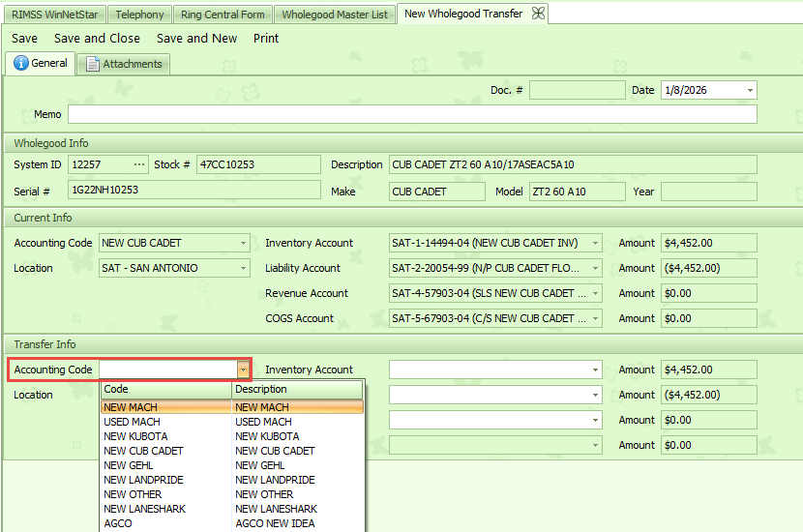Open second Transfer Info account dropdown
This screenshot has width=803, height=532.
(x=595, y=395)
